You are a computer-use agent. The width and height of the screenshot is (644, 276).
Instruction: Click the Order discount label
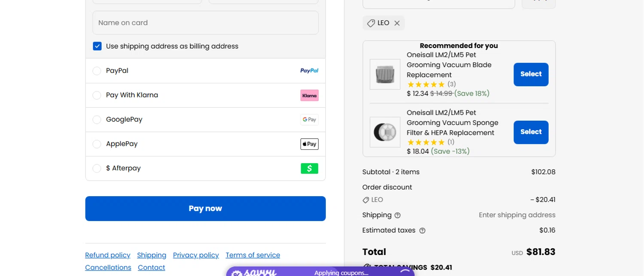click(x=387, y=188)
